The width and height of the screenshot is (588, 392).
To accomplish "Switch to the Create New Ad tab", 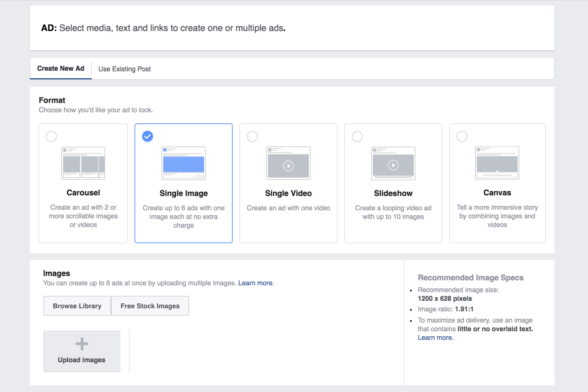I will click(61, 68).
